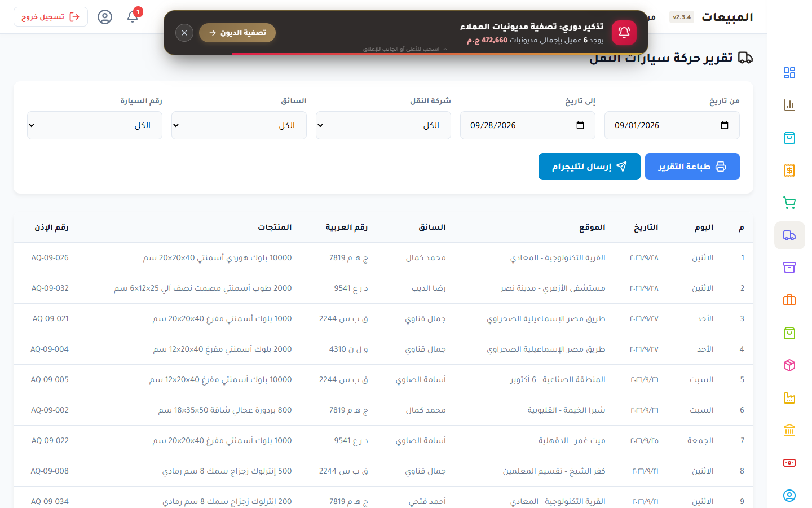The height and width of the screenshot is (508, 812).
Task: Open the shopping cart sidebar icon
Action: click(789, 203)
